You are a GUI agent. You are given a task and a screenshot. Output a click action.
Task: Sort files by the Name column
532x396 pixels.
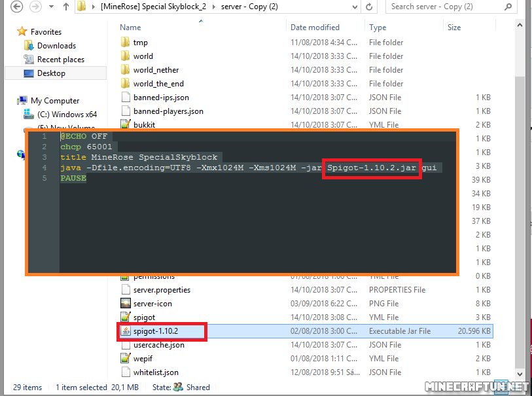pyautogui.click(x=130, y=27)
